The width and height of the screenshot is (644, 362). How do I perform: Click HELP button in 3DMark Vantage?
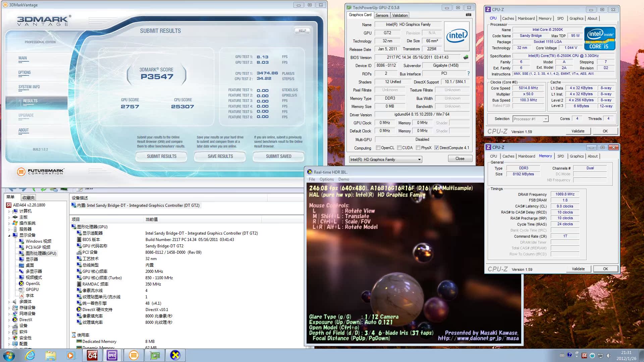click(302, 31)
